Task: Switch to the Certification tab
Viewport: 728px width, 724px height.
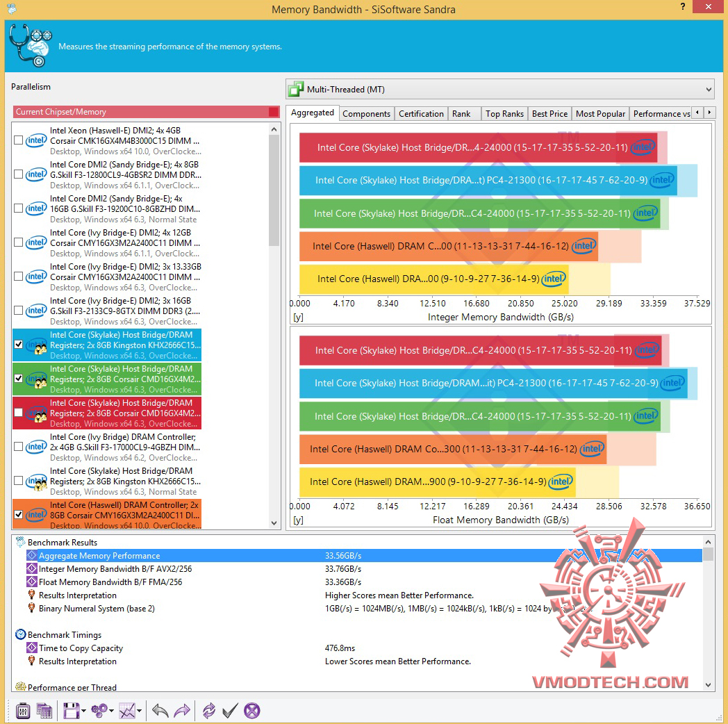Action: pyautogui.click(x=421, y=114)
